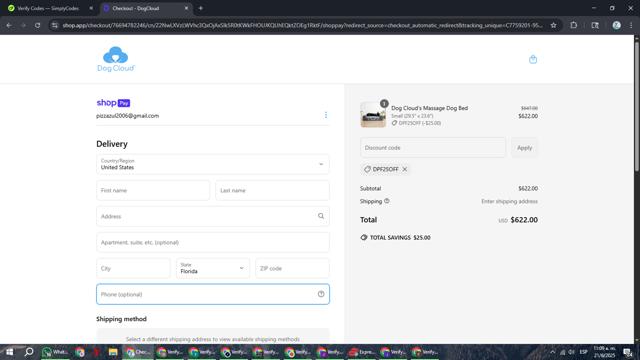Open WhatsApp from the taskbar

55,352
